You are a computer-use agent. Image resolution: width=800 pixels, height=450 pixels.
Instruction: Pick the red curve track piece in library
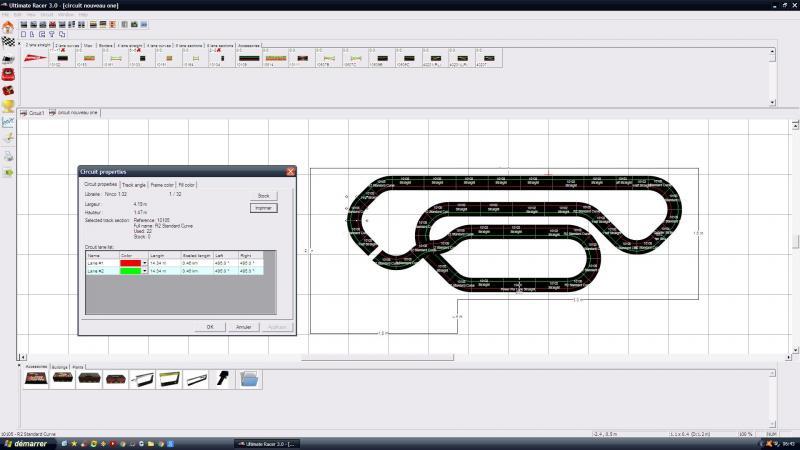[34, 59]
